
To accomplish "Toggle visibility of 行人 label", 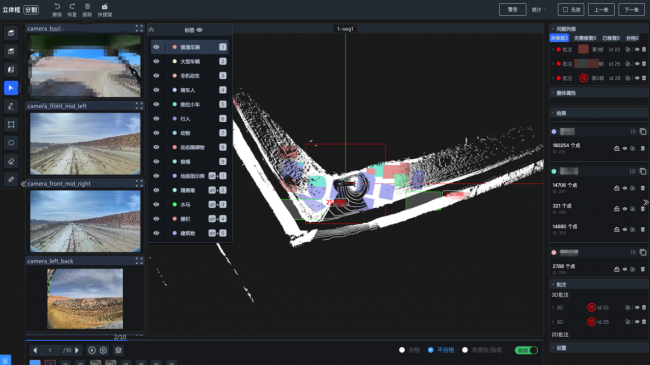I will (156, 119).
